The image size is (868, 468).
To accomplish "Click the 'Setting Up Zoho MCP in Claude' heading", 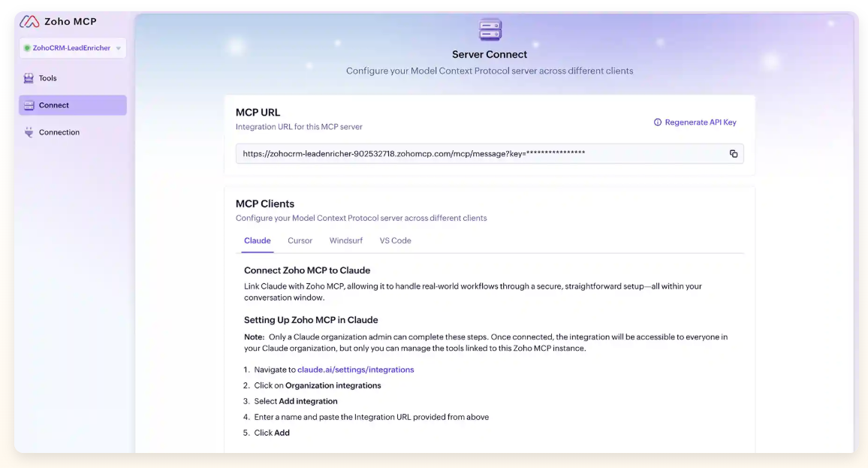I will click(x=311, y=320).
